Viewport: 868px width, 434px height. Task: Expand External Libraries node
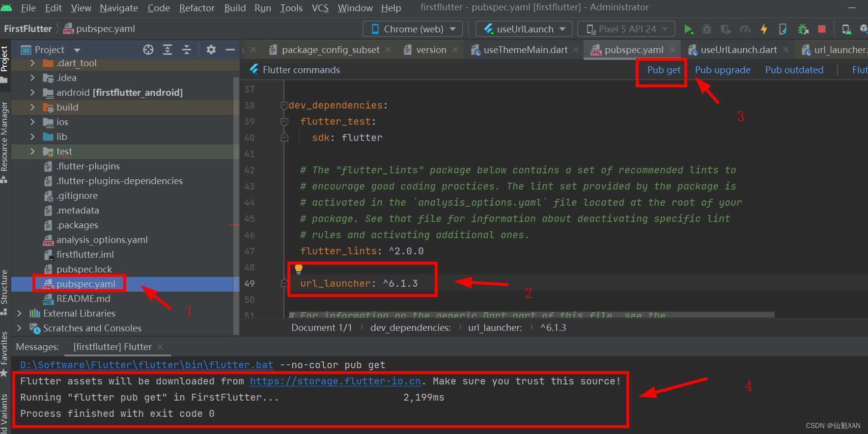[x=19, y=313]
